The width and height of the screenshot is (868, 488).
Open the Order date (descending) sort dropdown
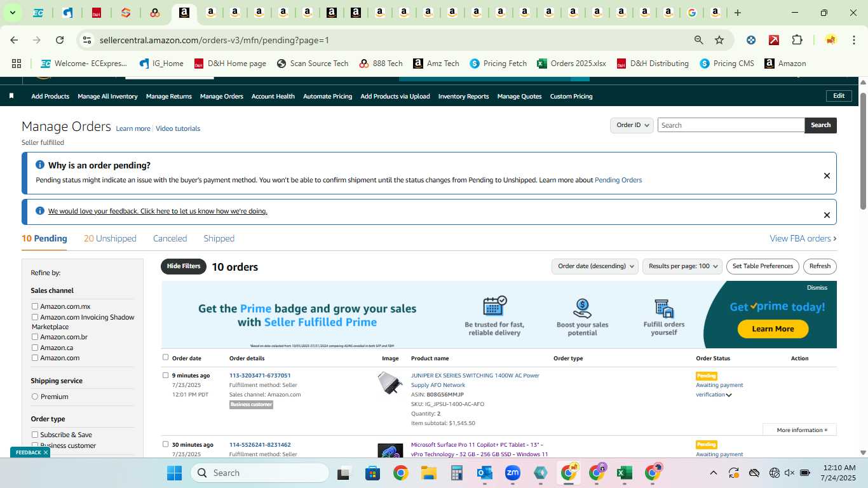pos(595,266)
